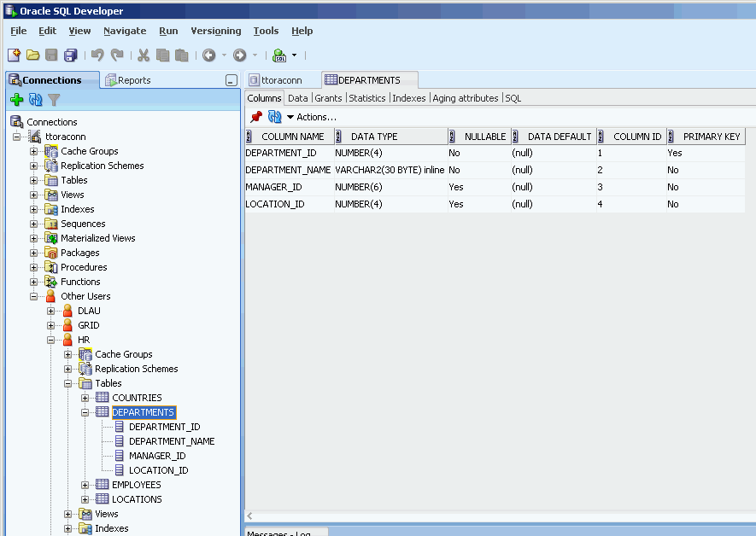Screen dimensions: 756x536
Task: Click the Paste toolbar icon
Action: tap(182, 55)
